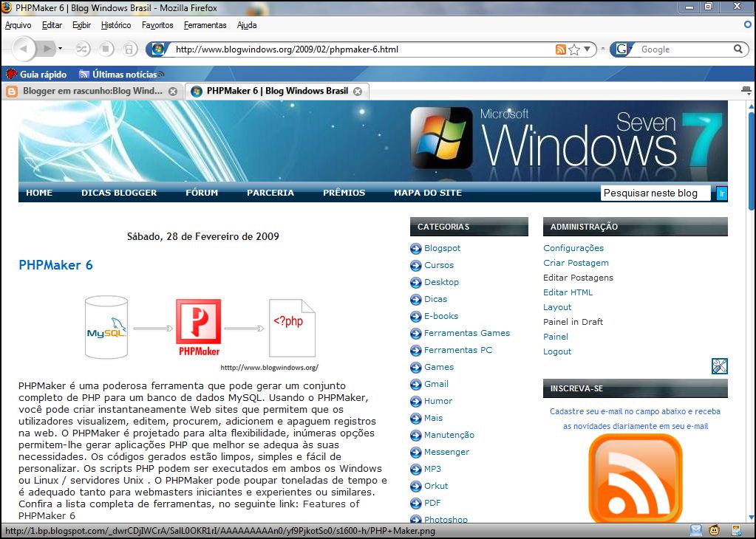Focus the Google search field

point(684,49)
